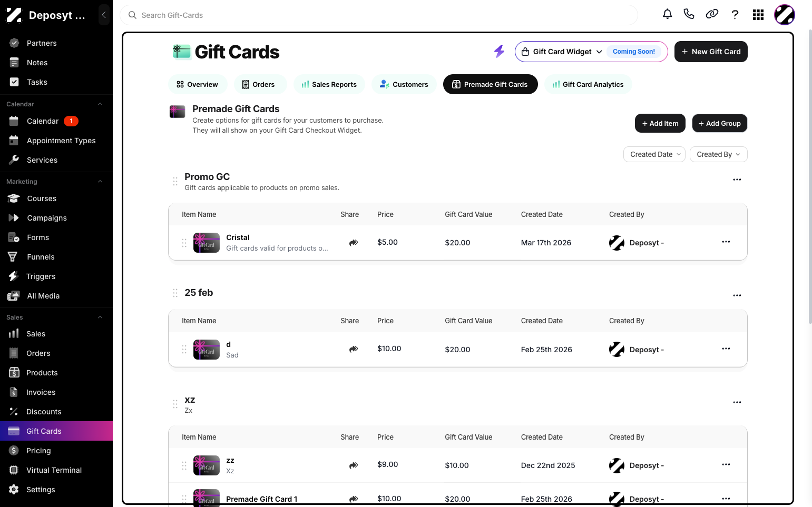Open the phone dialer icon
This screenshot has width=812, height=507.
689,14
